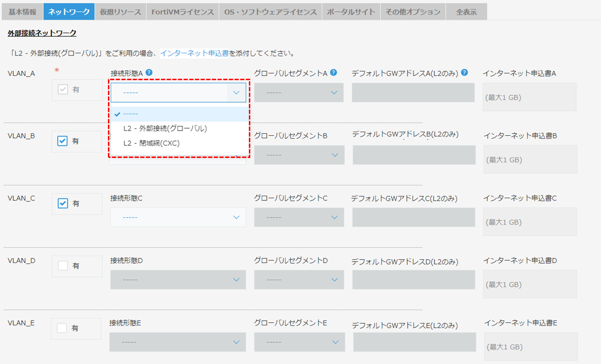This screenshot has height=364, width=601.
Task: Open the インターネット申込書 link
Action: tap(195, 53)
